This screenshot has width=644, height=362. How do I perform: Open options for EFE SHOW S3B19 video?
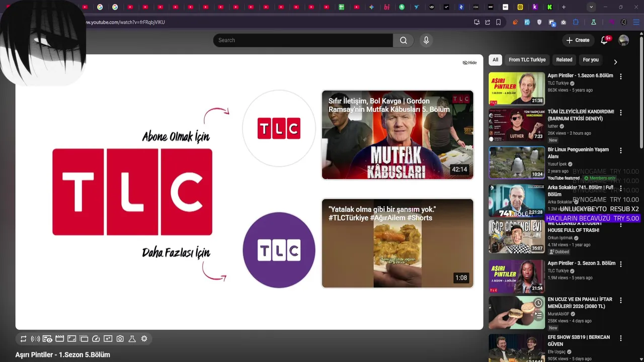pyautogui.click(x=620, y=338)
